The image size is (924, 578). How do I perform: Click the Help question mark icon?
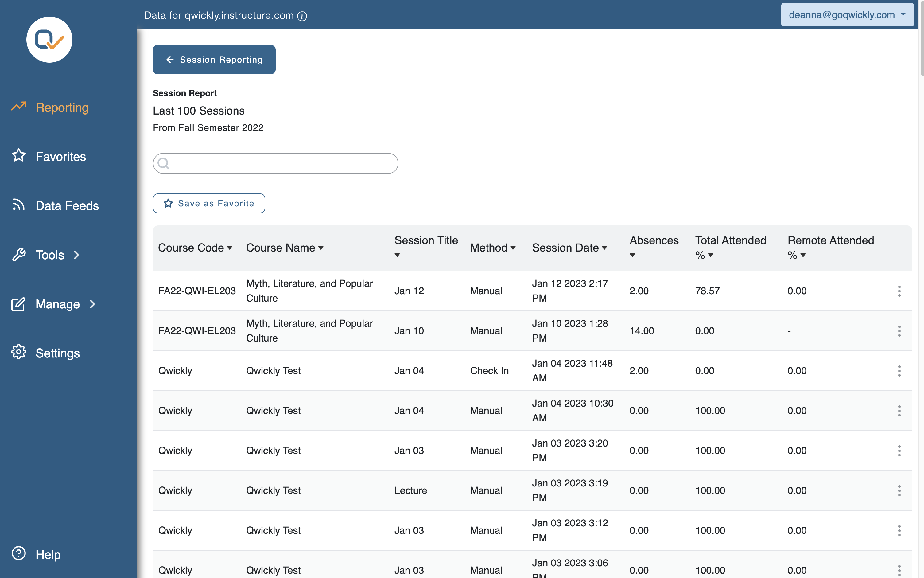[19, 553]
